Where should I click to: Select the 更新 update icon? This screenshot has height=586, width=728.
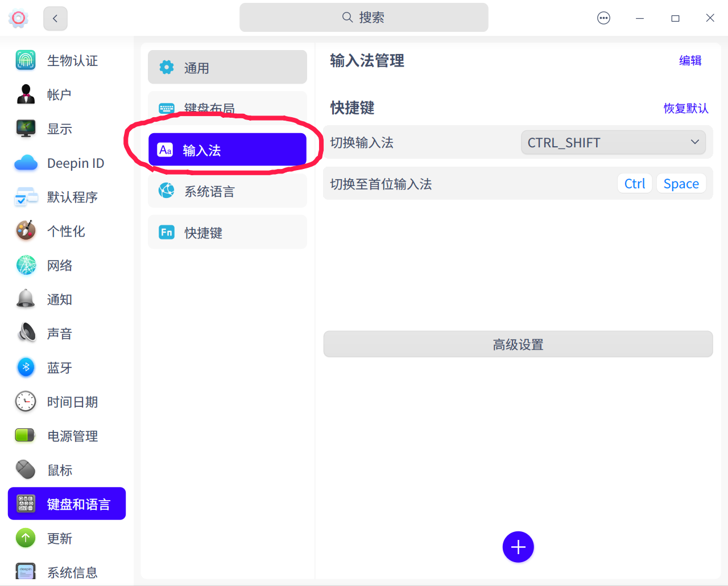[26, 538]
